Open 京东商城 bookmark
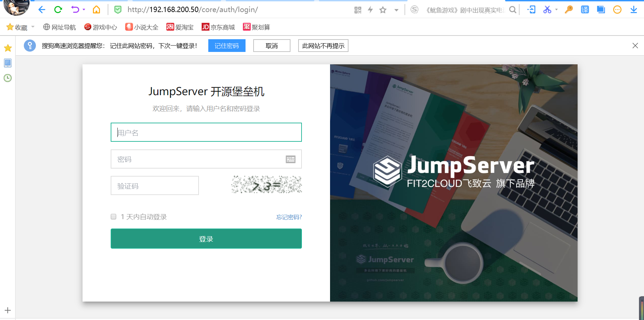Viewport: 644px width, 320px height. 218,27
